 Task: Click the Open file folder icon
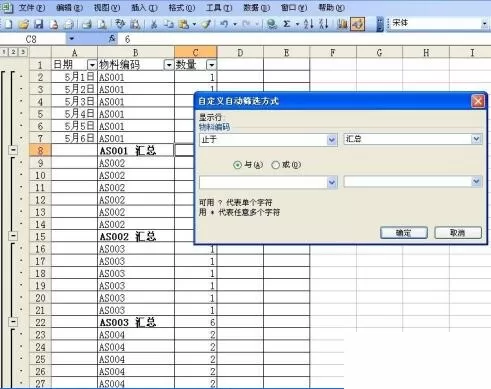[x=23, y=24]
